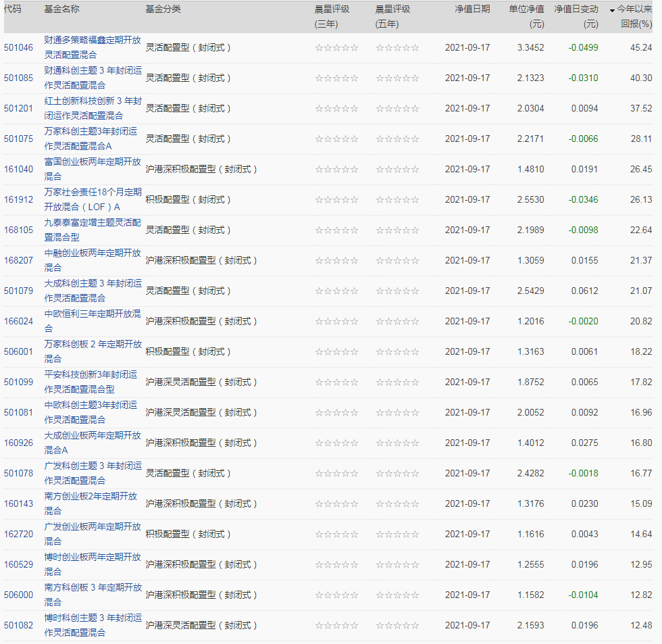Image resolution: width=662 pixels, height=644 pixels.
Task: Select 南方创业板2年定期开放混合 link
Action: point(91,503)
